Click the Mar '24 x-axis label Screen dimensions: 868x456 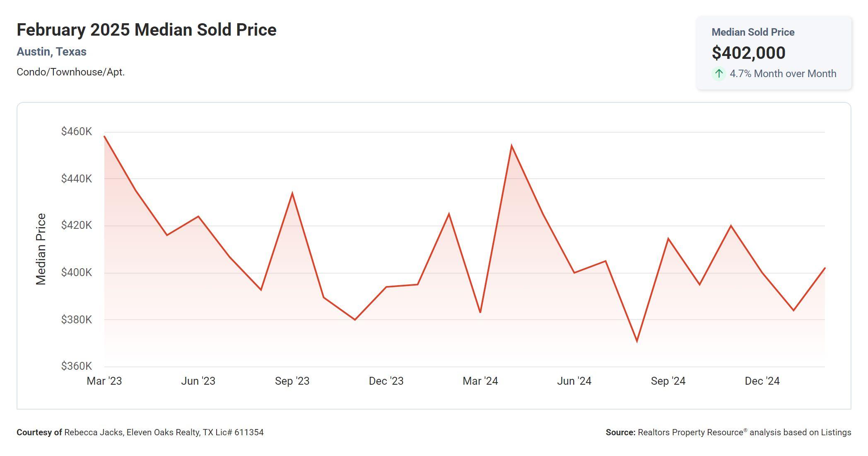pos(480,381)
